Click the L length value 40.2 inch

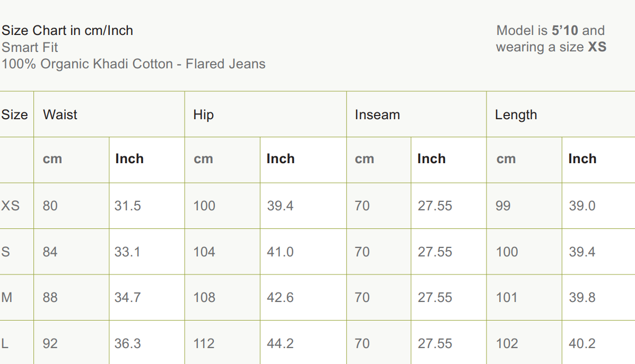pyautogui.click(x=582, y=343)
